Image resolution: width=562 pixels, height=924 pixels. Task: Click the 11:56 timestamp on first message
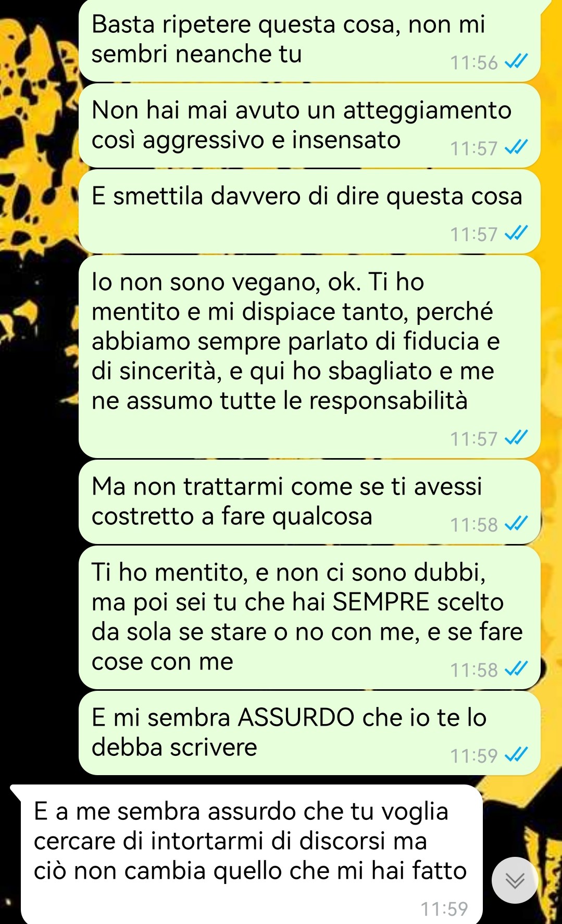[x=474, y=63]
